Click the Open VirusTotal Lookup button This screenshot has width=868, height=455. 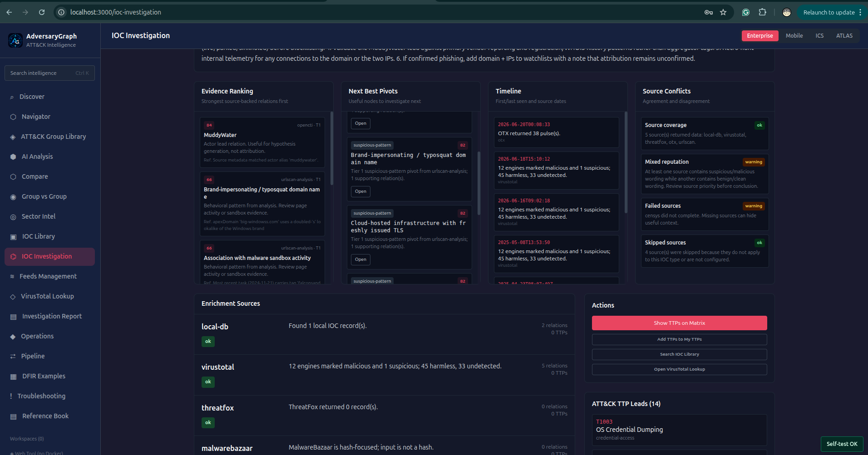679,369
